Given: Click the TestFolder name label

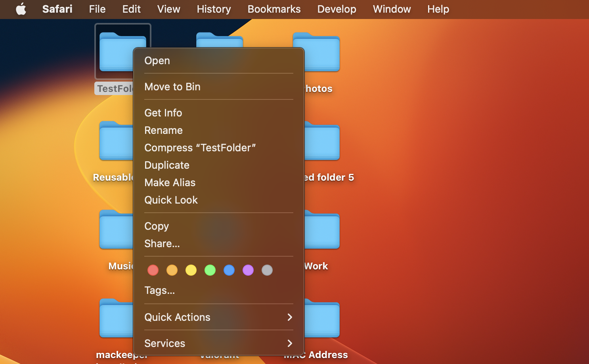Looking at the screenshot, I should pyautogui.click(x=115, y=88).
